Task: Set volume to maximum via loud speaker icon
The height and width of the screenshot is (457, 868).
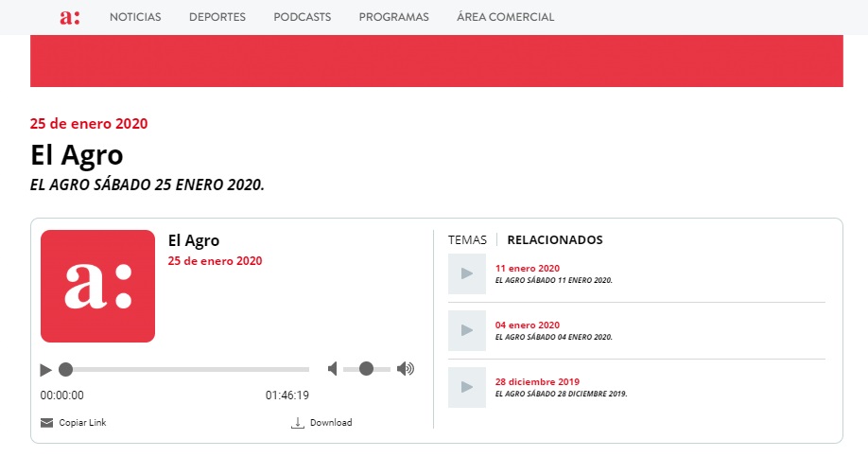Action: (x=406, y=369)
